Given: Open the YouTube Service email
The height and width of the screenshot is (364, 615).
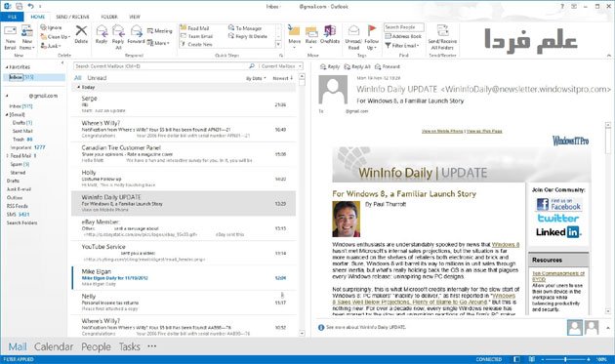Looking at the screenshot, I should coord(184,253).
